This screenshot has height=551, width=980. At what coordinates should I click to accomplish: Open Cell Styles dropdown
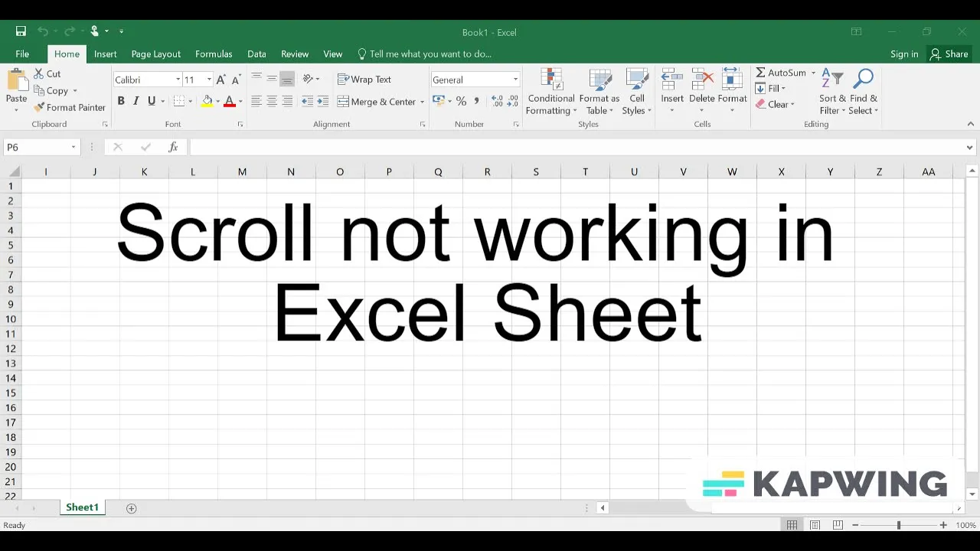click(637, 92)
